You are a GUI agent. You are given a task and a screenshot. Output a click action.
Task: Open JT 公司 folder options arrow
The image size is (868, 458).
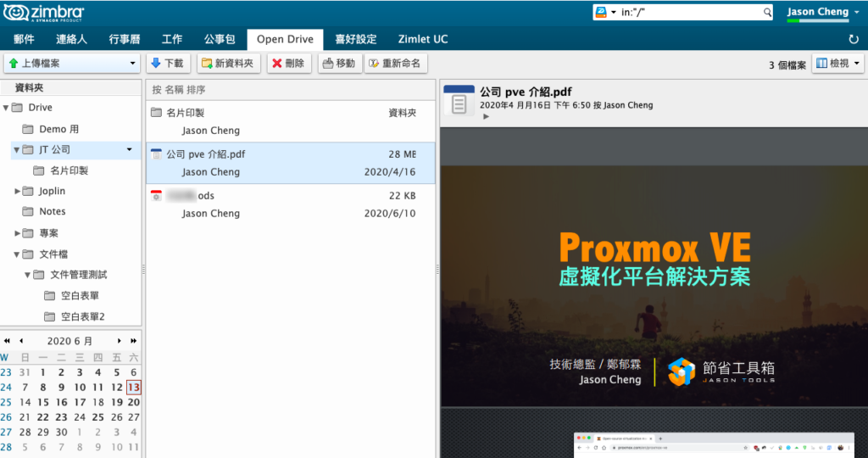tap(130, 149)
